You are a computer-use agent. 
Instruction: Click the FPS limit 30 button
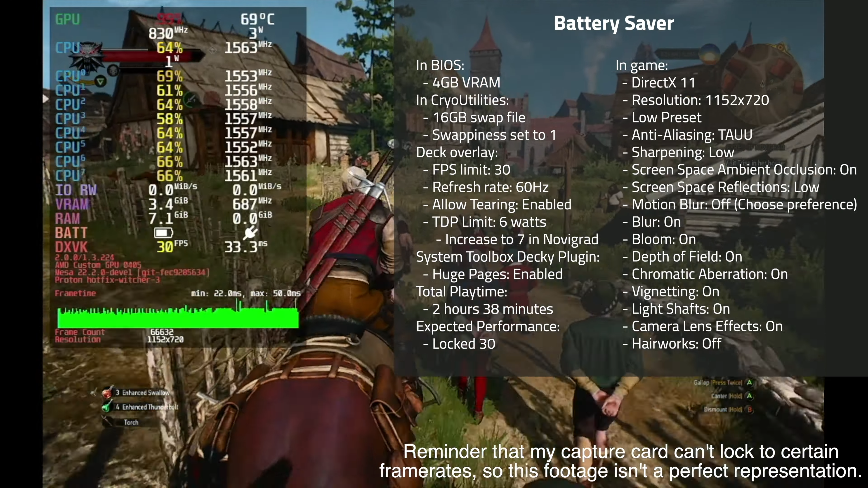click(x=471, y=169)
